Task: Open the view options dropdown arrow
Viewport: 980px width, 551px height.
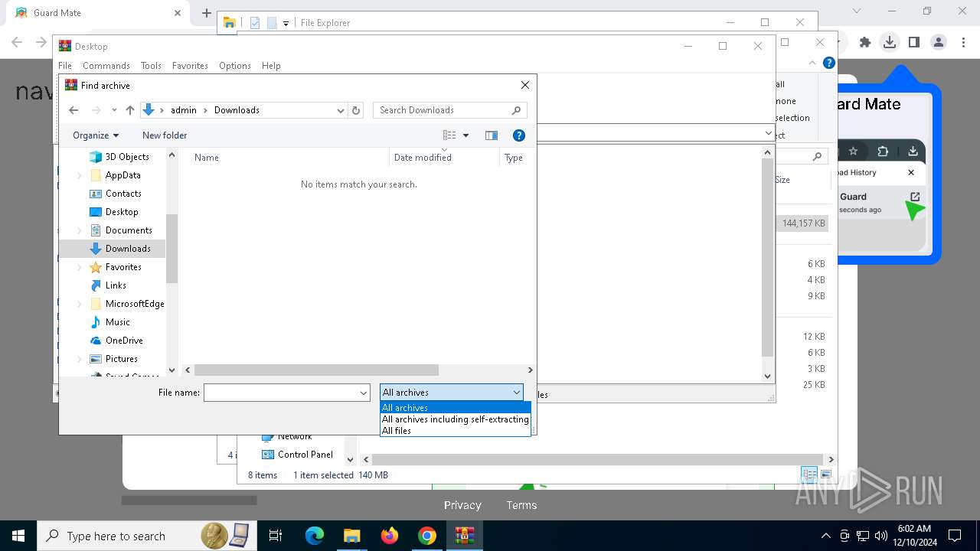Action: click(x=465, y=135)
